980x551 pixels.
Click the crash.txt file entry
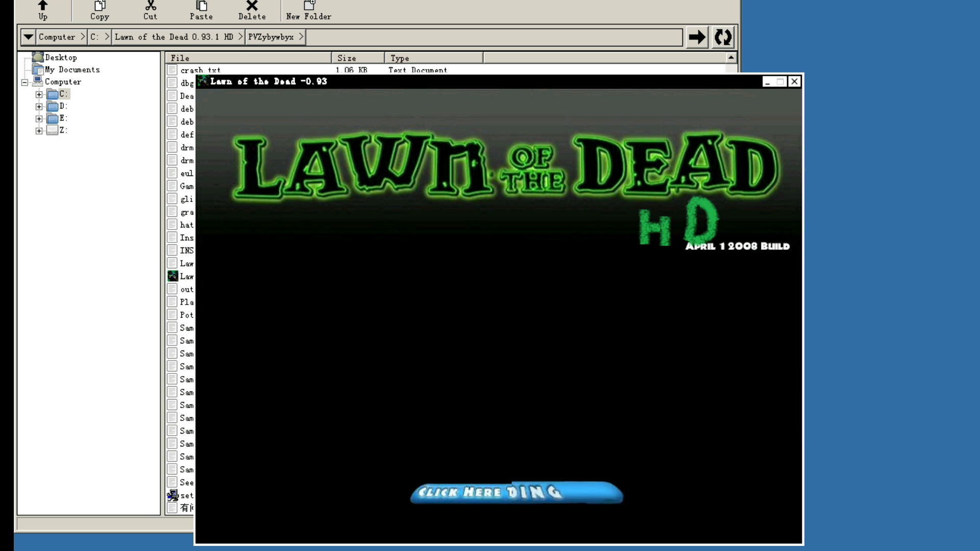click(200, 70)
